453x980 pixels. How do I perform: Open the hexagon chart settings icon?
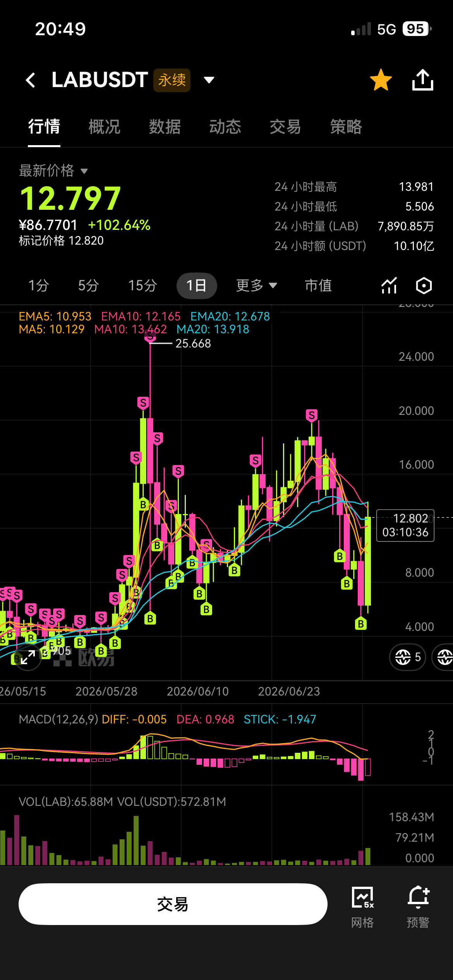tap(424, 286)
